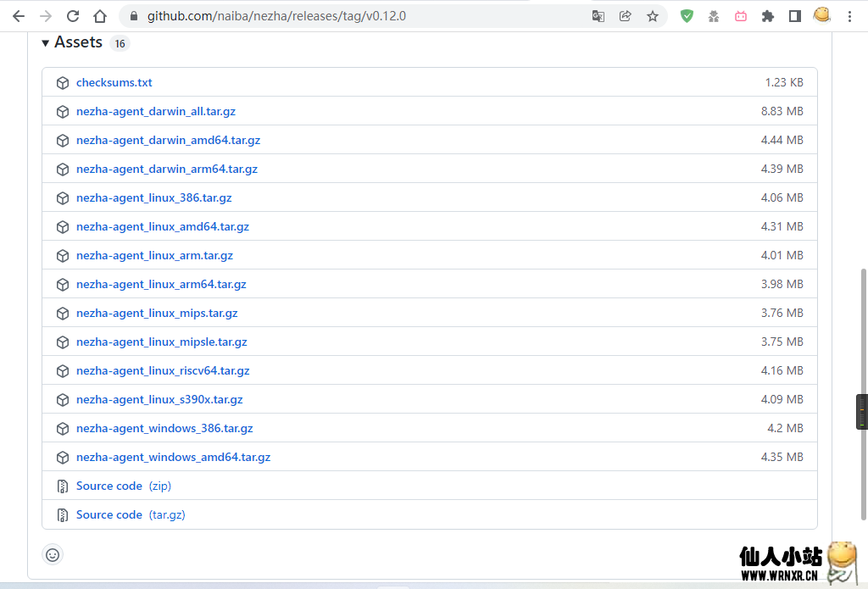
Task: Bookmark this page with the star icon
Action: (x=652, y=16)
